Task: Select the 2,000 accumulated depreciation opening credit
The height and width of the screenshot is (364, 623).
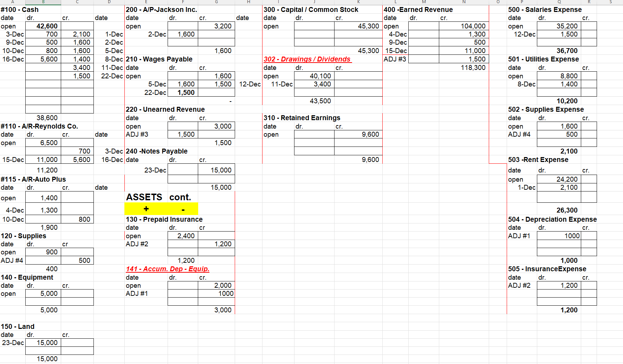Action: (x=216, y=285)
